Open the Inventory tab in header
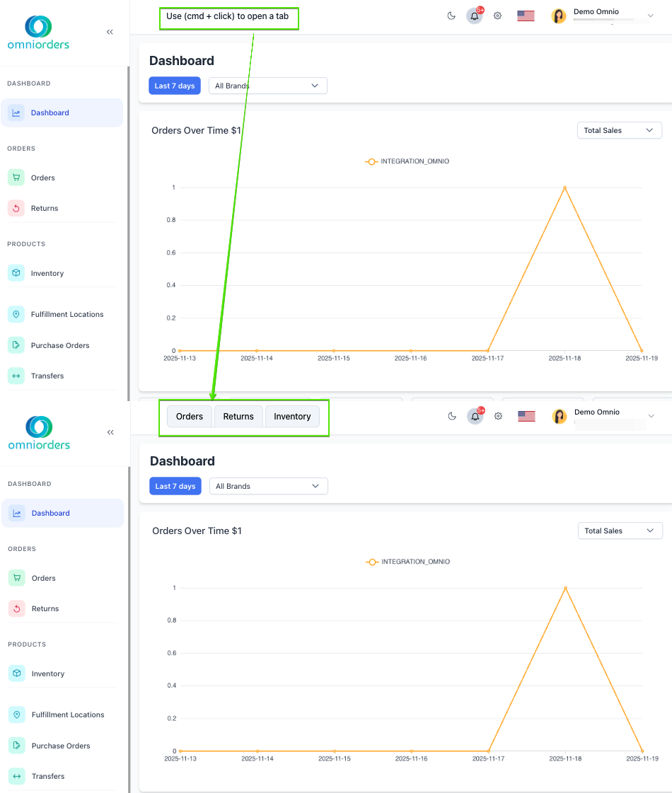672x793 pixels. point(292,416)
